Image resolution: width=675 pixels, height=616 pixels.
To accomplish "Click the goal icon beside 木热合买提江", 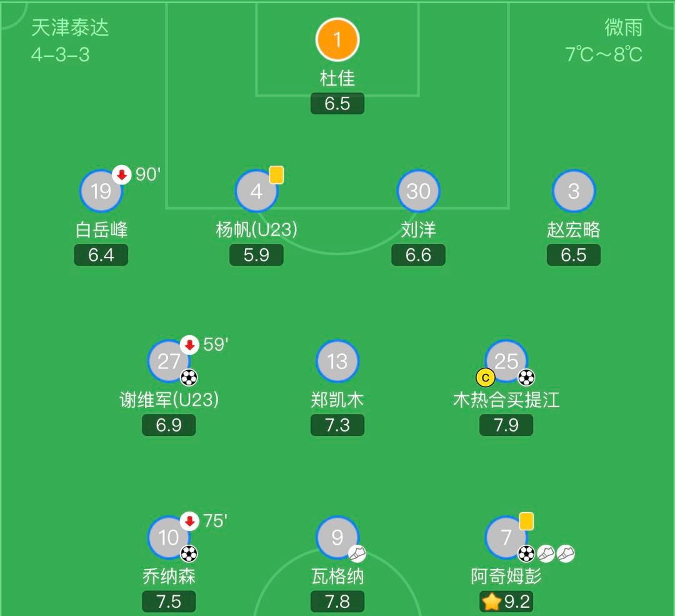I will pos(527,377).
